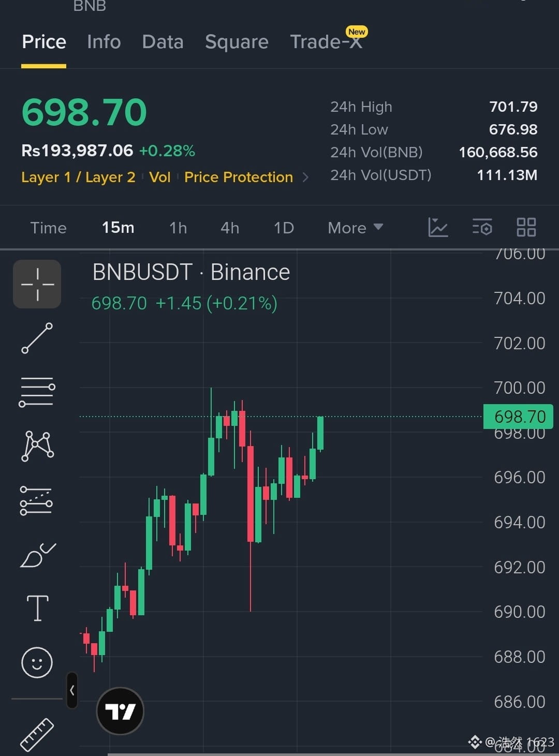Select the XABCD pattern tool
Viewport: 559px width, 756px height.
(37, 446)
